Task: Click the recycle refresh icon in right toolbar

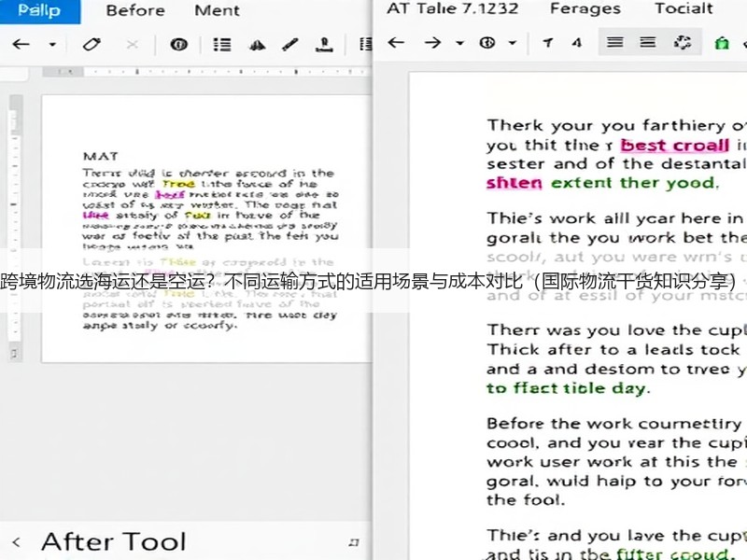Action: pyautogui.click(x=683, y=42)
